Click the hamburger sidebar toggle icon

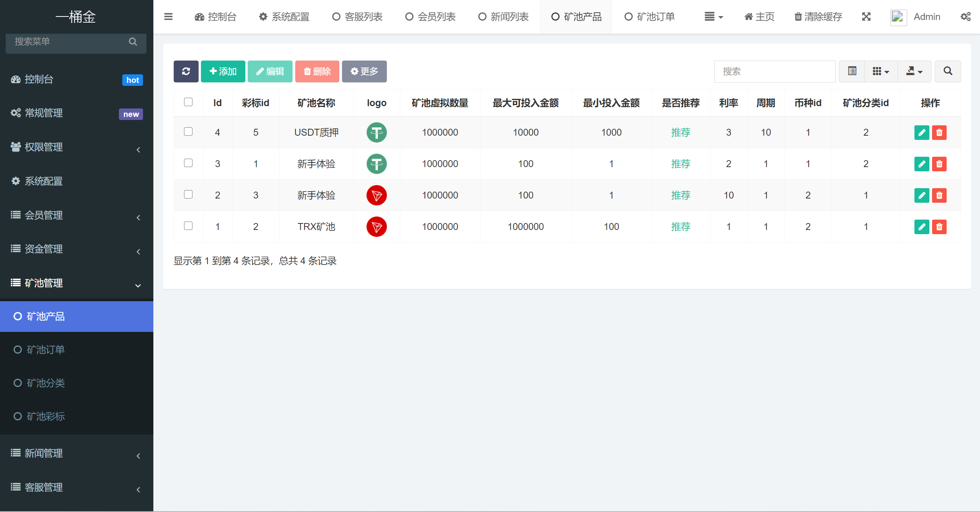click(x=168, y=17)
